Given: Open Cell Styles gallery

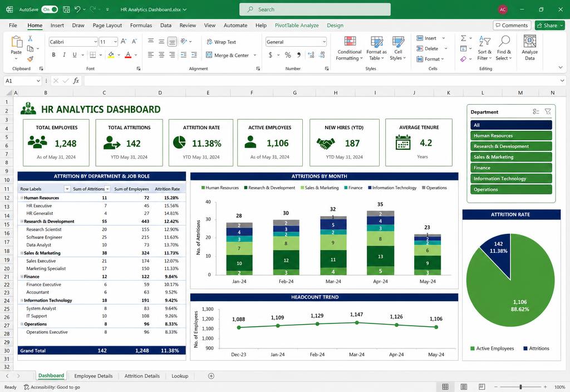Looking at the screenshot, I should [x=397, y=48].
